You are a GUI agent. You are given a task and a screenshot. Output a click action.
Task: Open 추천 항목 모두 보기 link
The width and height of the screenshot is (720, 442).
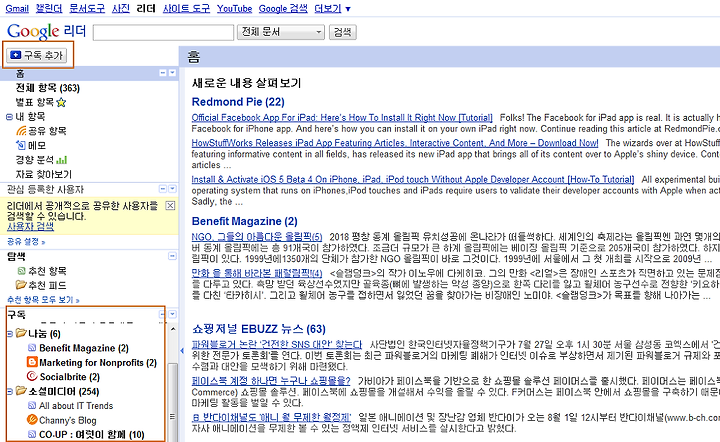(43, 300)
